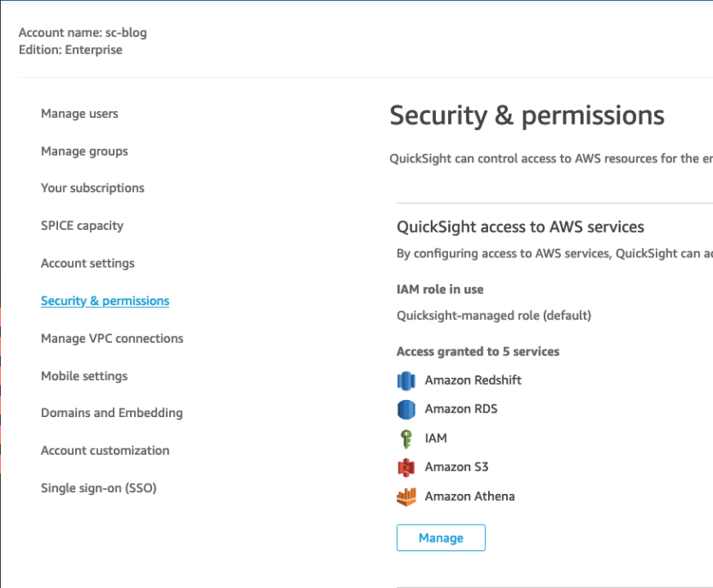Click the Amazon Redshift label text
Image resolution: width=713 pixels, height=588 pixels.
click(473, 380)
